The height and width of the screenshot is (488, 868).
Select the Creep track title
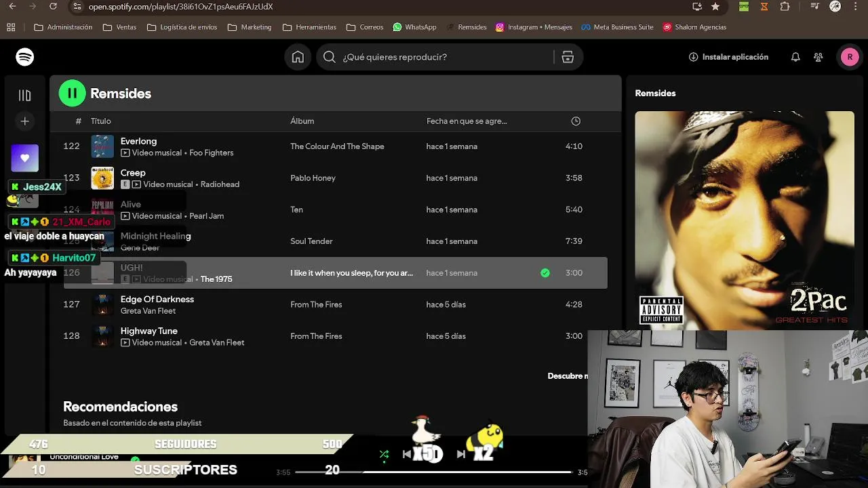(x=133, y=173)
